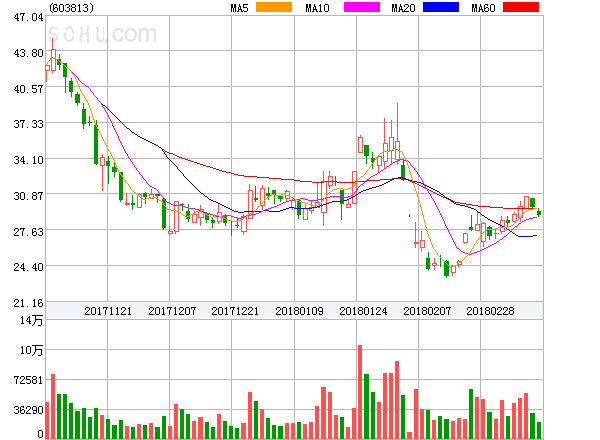600x440 pixels.
Task: Click the 20180207 date label
Action: point(427,311)
